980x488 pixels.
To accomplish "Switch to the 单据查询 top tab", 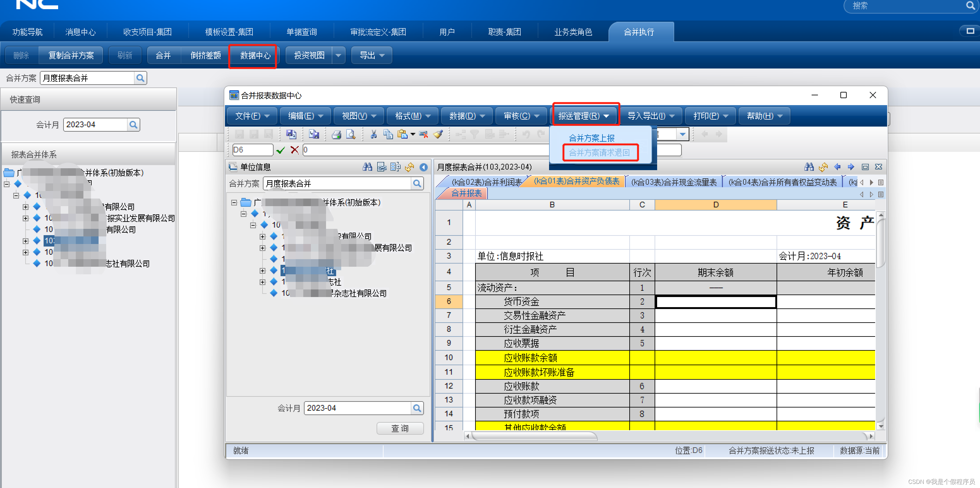I will point(302,32).
